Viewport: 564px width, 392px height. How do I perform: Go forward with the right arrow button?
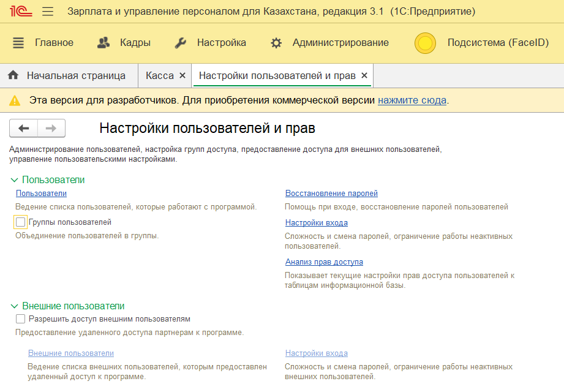51,128
